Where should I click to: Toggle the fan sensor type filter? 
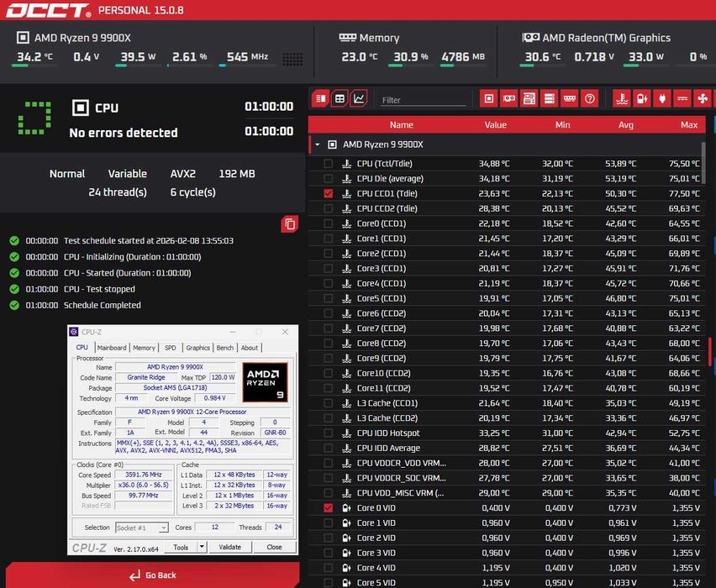tap(703, 98)
